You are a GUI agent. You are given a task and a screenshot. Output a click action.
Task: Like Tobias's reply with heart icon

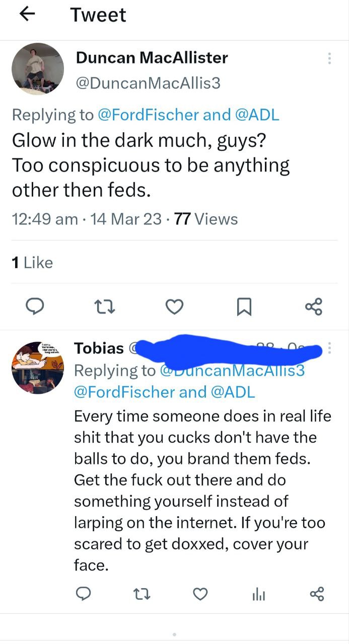[x=200, y=595]
